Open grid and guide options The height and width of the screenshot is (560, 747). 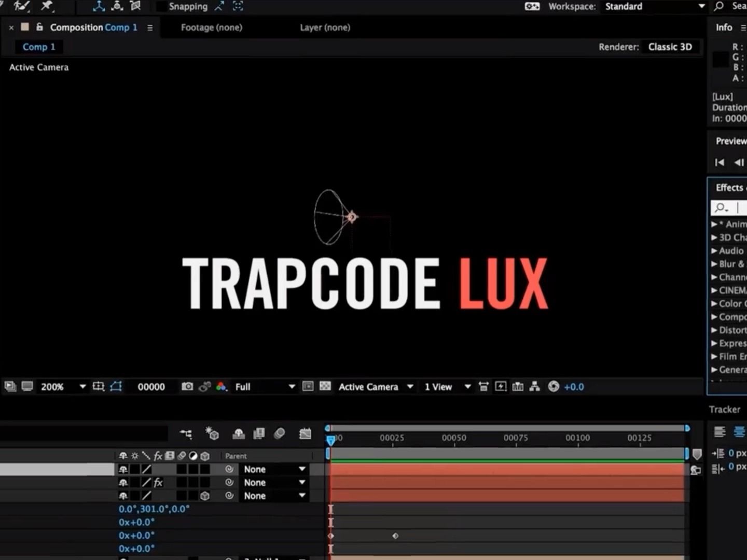pyautogui.click(x=98, y=386)
